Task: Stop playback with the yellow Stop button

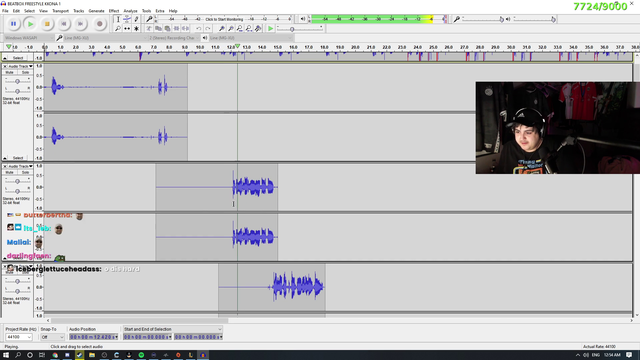Action: pos(47,24)
